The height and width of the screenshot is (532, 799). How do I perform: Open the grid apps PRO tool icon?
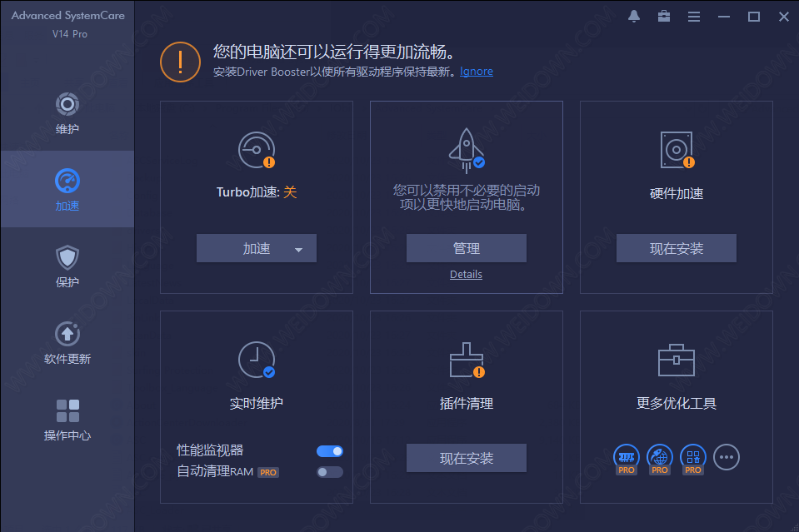693,459
